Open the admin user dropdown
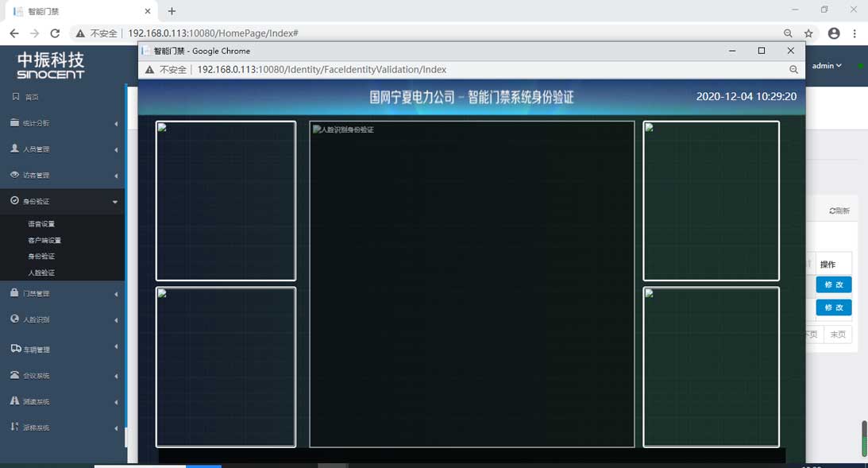 pyautogui.click(x=827, y=66)
